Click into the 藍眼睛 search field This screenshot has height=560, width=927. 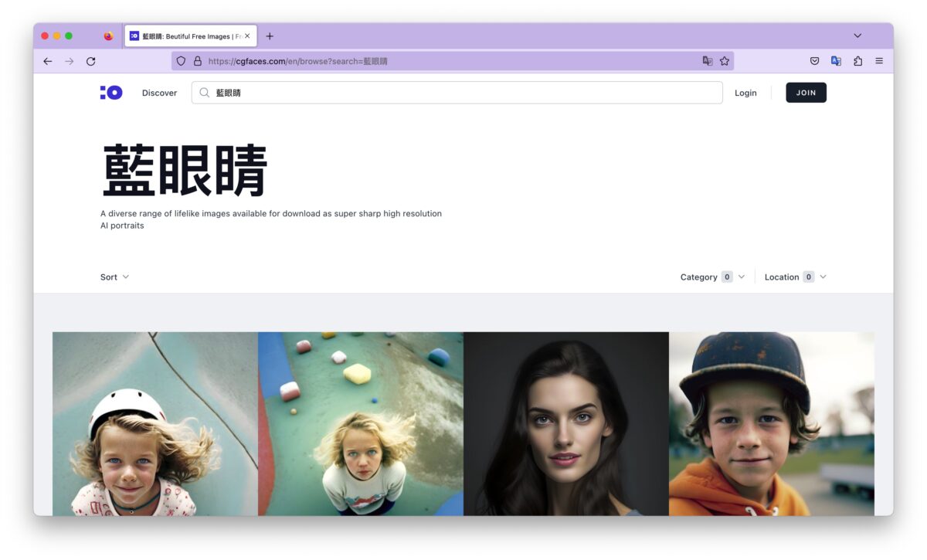click(457, 93)
